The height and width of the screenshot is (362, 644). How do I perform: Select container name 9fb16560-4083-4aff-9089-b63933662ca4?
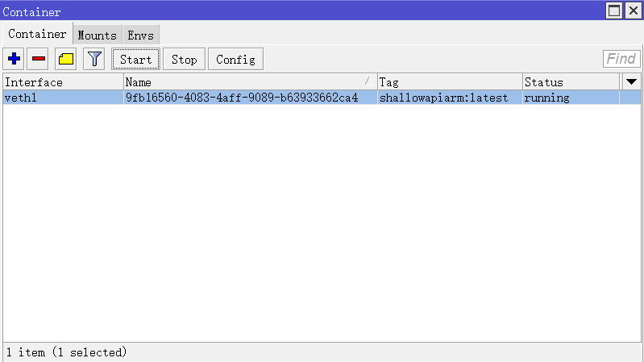[250, 98]
